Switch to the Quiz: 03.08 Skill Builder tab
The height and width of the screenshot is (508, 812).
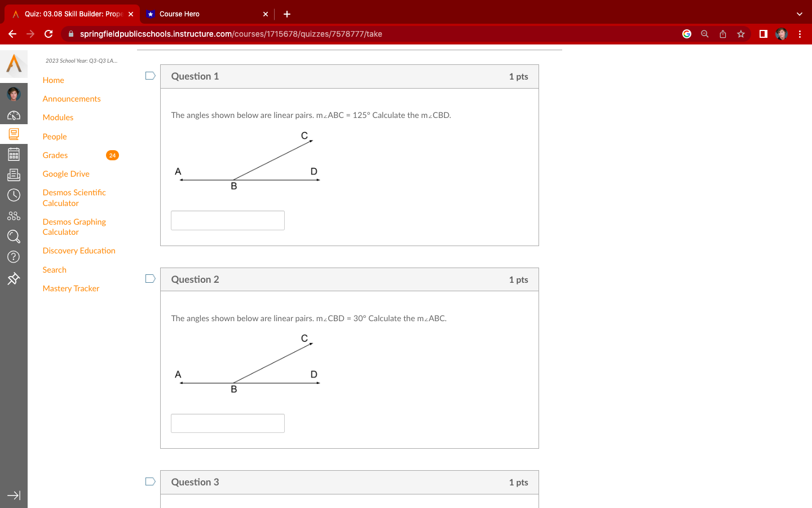pos(72,14)
